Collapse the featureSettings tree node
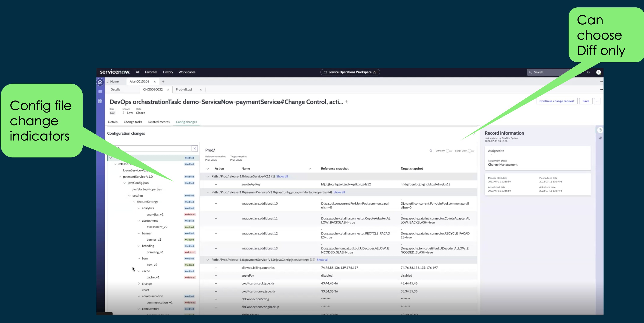 134,202
